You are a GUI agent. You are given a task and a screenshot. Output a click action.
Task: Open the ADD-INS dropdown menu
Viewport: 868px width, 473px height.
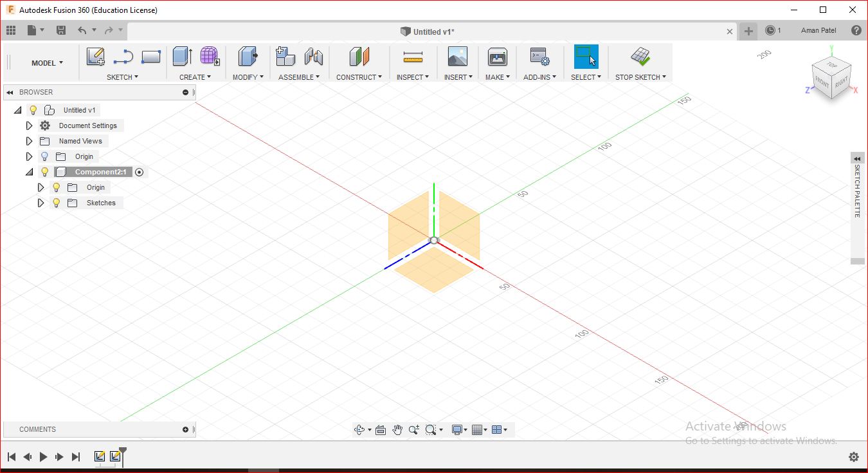pyautogui.click(x=540, y=77)
